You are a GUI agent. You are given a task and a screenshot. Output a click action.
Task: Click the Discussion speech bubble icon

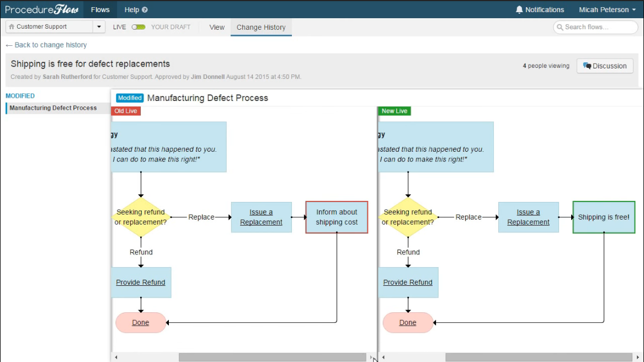click(x=587, y=66)
